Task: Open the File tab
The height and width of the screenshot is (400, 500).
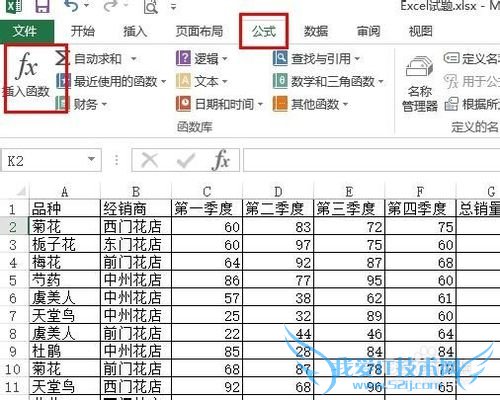Action: (27, 31)
